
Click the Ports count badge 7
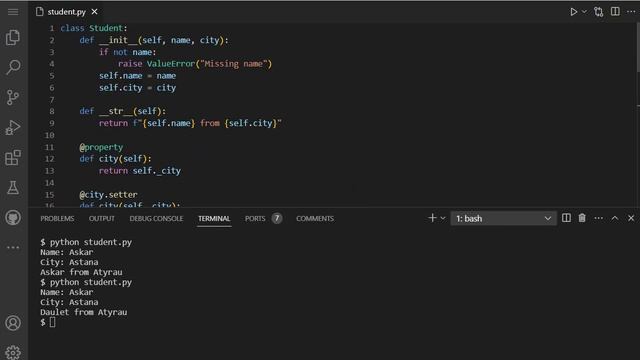pos(277,218)
